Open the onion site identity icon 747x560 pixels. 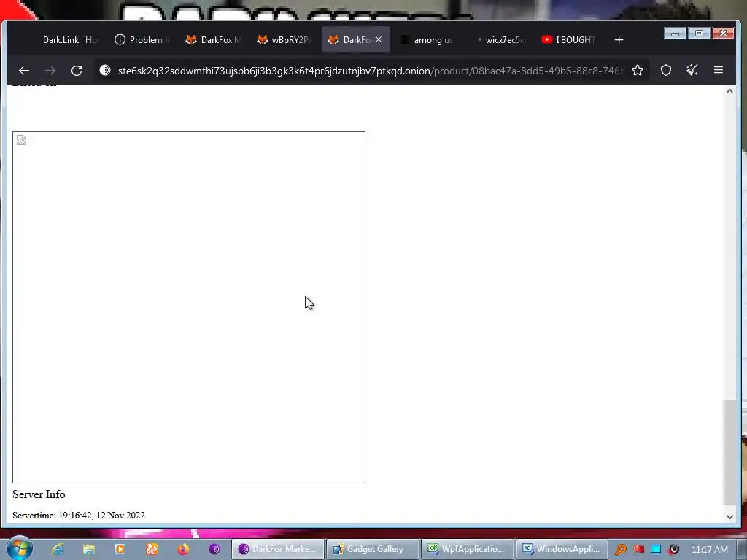point(105,71)
